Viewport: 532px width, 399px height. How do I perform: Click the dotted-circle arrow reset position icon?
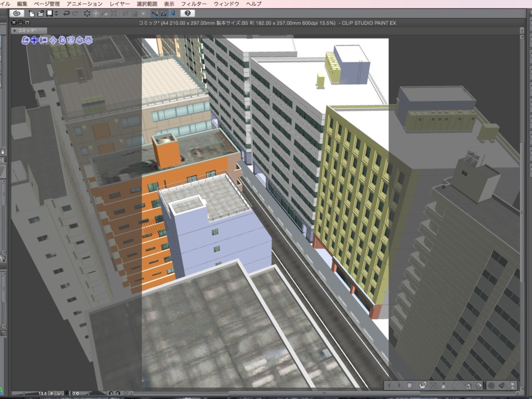pyautogui.click(x=478, y=385)
